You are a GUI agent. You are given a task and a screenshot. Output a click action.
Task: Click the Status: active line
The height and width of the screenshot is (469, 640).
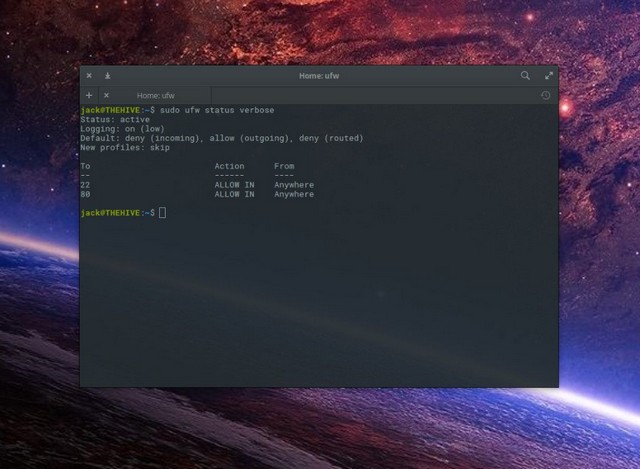[115, 120]
